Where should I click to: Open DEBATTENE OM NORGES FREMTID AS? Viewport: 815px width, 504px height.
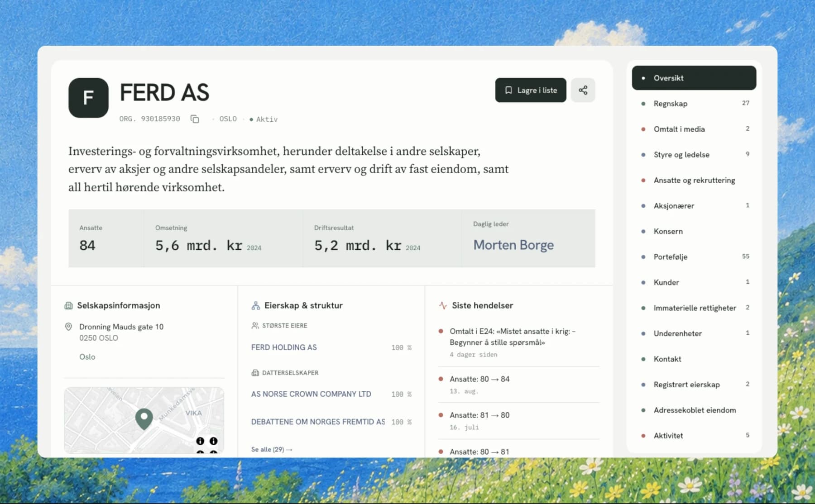click(x=318, y=422)
